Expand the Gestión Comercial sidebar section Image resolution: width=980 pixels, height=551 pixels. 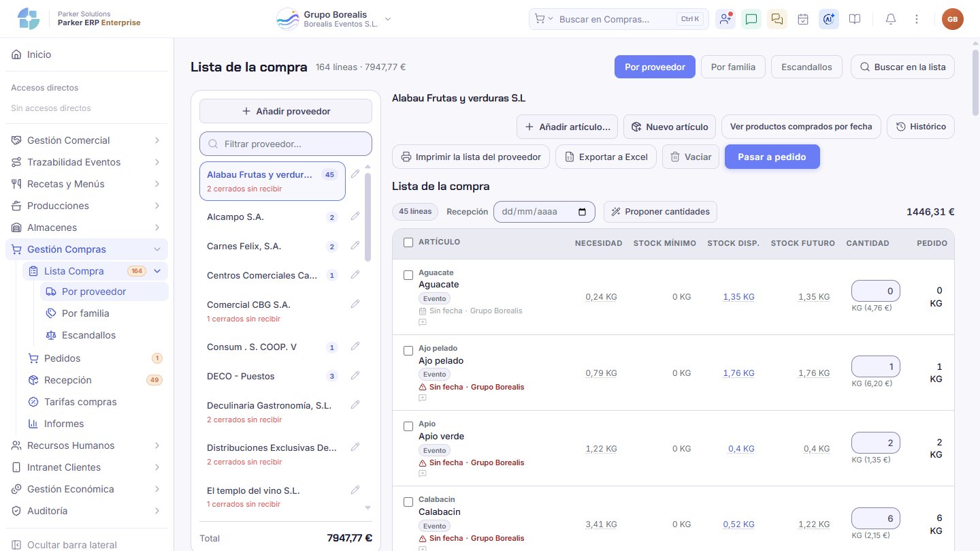pyautogui.click(x=86, y=140)
